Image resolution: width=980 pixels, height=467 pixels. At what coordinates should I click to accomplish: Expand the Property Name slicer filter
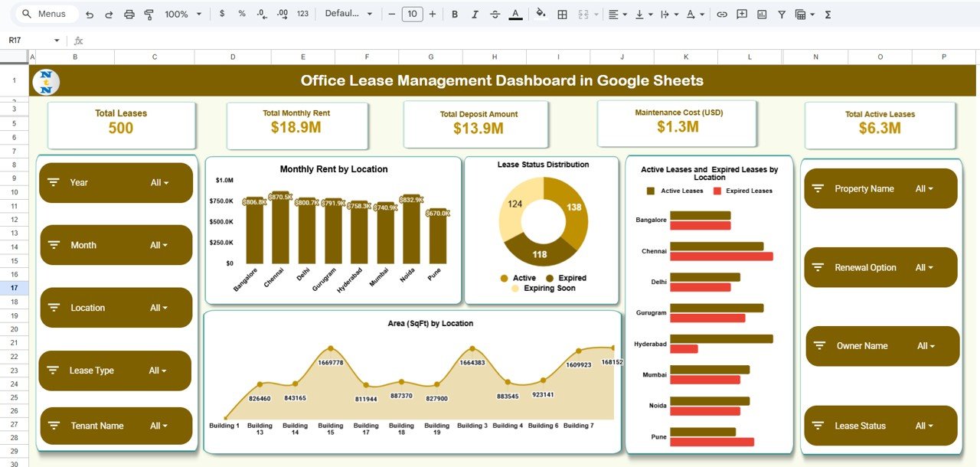(x=924, y=189)
